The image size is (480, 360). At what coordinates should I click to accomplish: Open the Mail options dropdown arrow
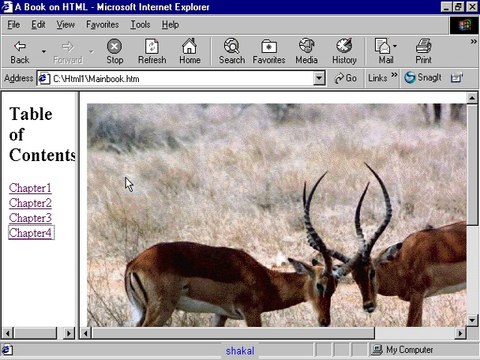[x=395, y=46]
